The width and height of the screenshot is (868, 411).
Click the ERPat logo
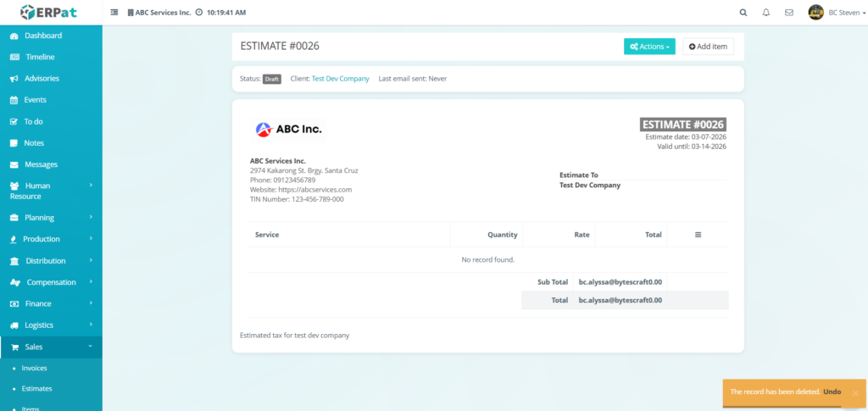tap(51, 13)
